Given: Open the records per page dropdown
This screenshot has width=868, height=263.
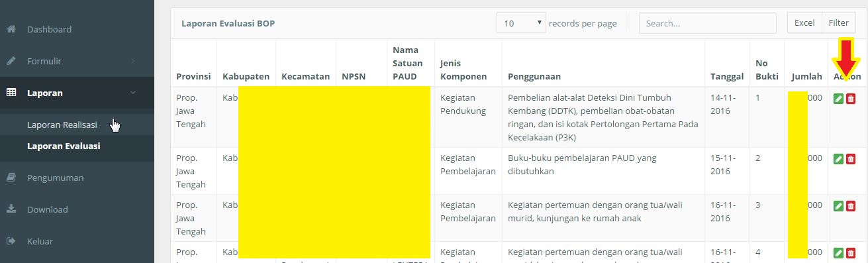Looking at the screenshot, I should pos(521,23).
